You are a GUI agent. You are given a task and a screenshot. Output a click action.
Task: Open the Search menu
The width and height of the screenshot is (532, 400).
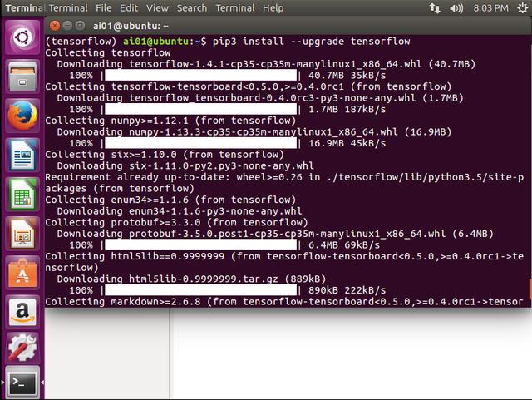(x=192, y=7)
